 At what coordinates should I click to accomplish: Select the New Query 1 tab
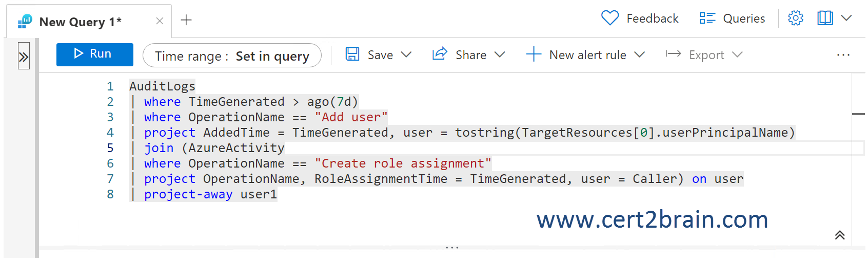tap(80, 22)
